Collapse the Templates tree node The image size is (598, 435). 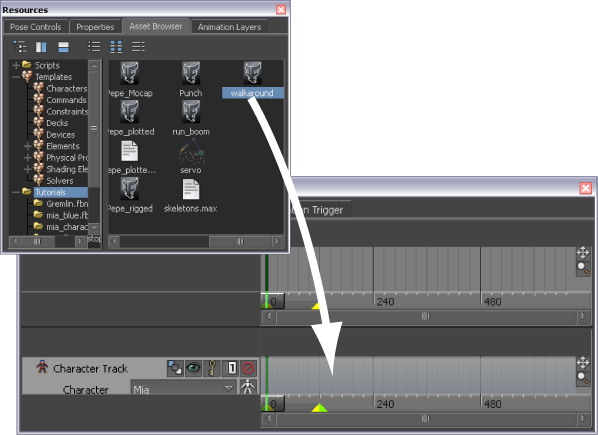pos(16,77)
